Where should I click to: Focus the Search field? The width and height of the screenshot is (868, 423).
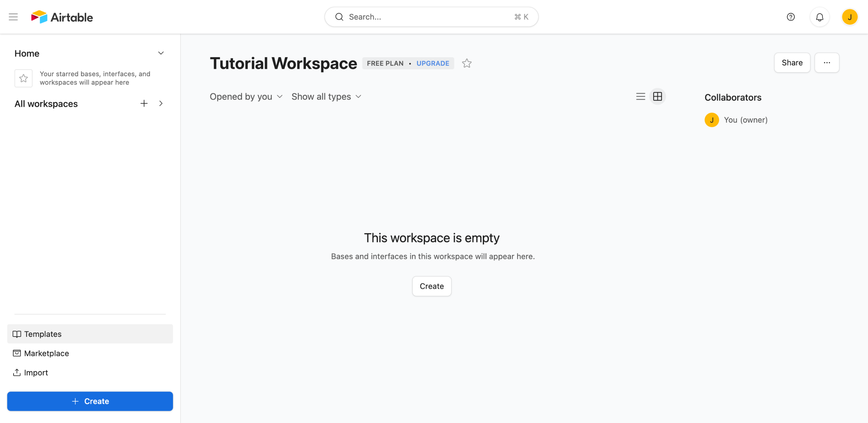tap(431, 17)
